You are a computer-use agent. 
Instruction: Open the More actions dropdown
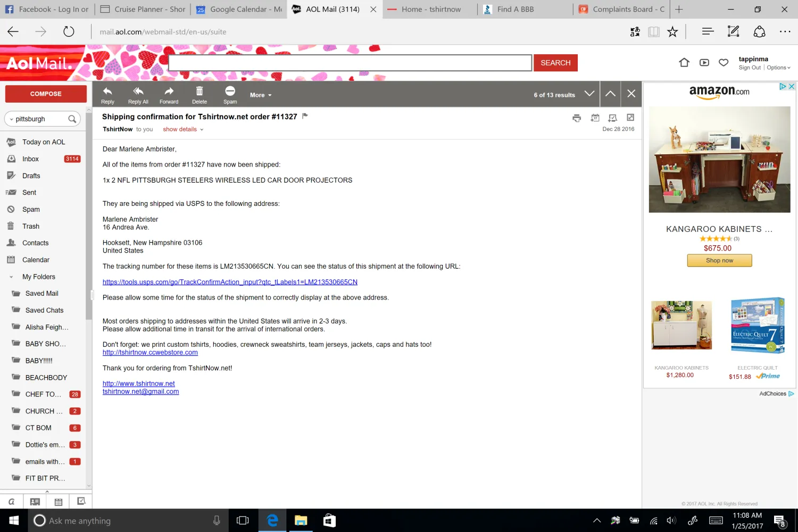click(x=261, y=95)
